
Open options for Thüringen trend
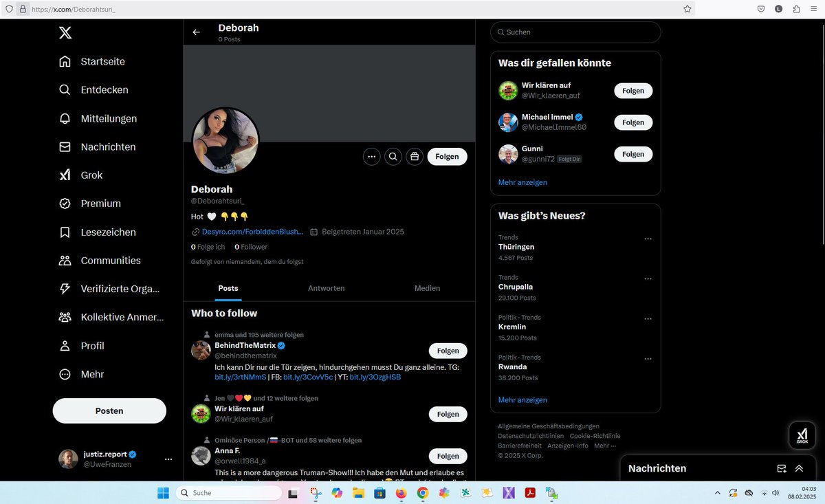coord(648,239)
